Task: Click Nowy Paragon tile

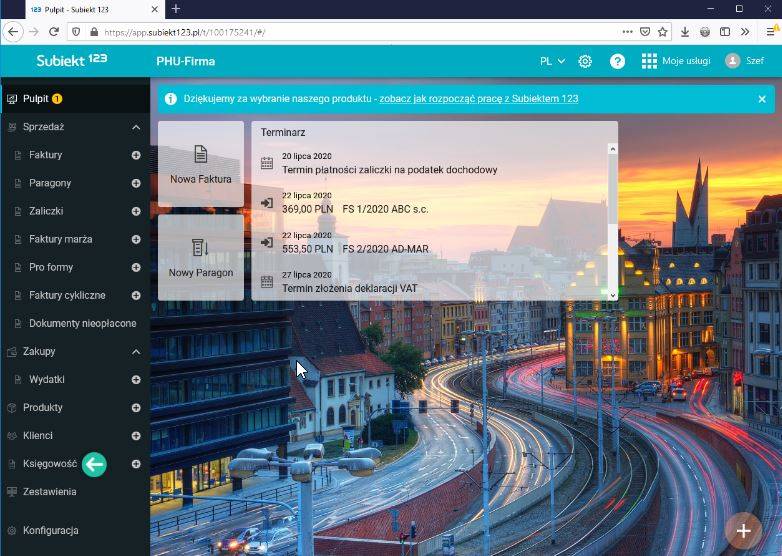Action: click(201, 257)
